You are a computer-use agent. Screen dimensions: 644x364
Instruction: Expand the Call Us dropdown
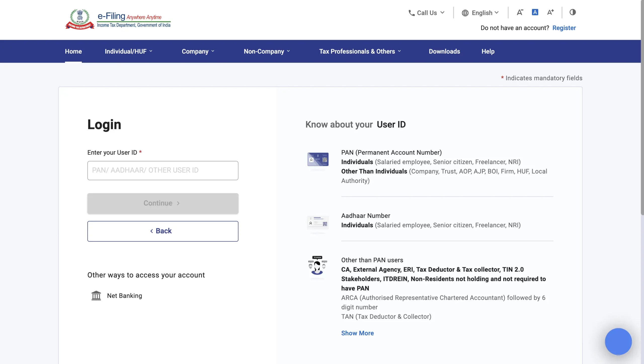tap(427, 13)
